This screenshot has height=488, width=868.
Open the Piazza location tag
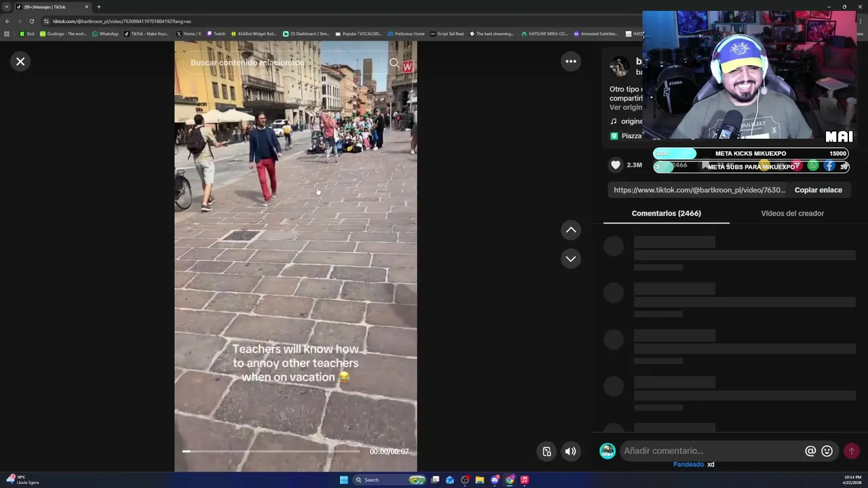click(x=626, y=136)
